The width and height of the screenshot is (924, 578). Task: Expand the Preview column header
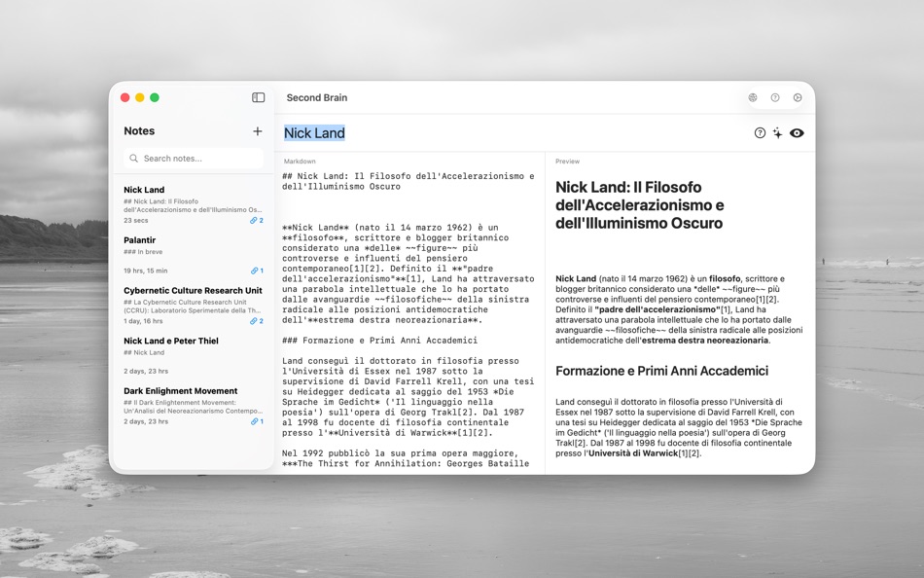(x=568, y=160)
